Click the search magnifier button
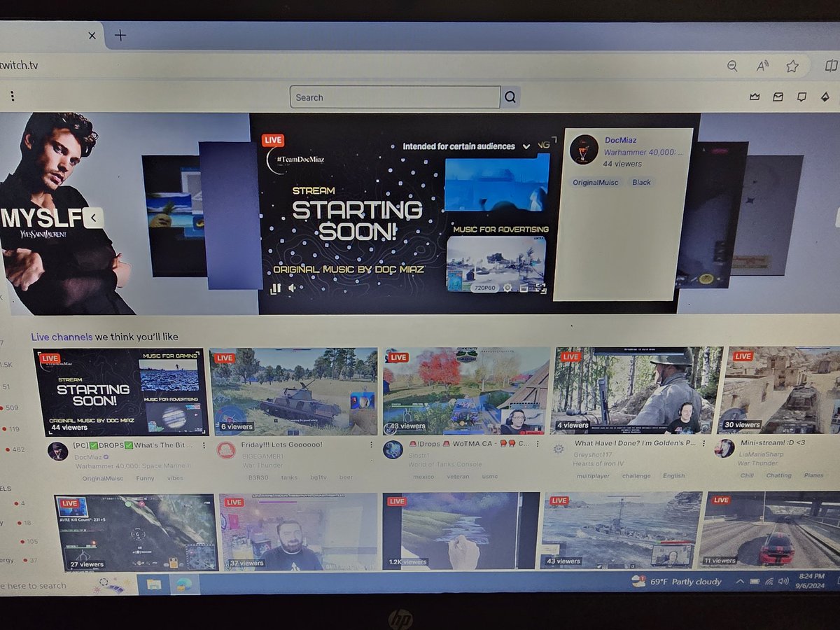This screenshot has height=630, width=840. 510,97
